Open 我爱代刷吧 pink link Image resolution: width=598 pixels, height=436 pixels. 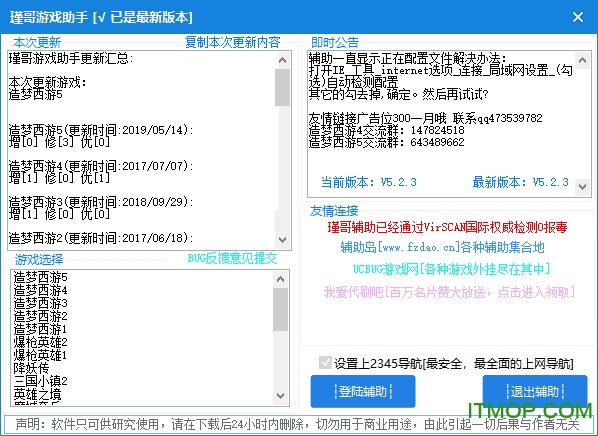coord(449,292)
